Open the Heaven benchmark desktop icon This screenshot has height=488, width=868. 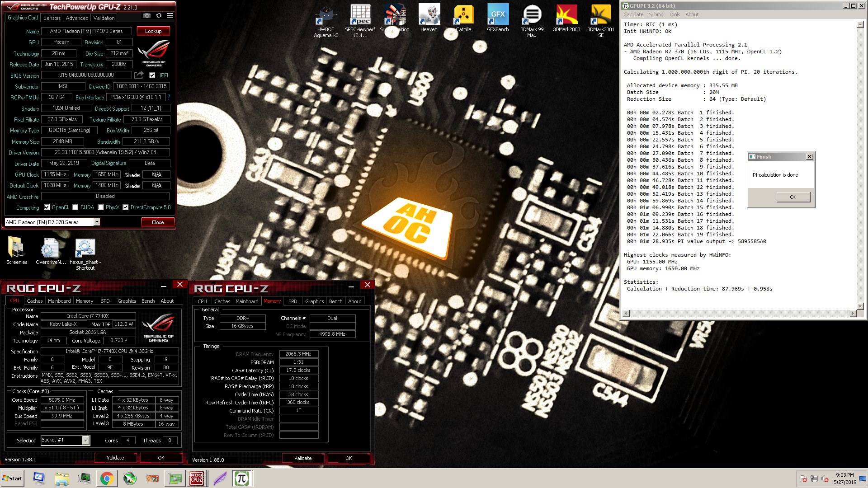(x=429, y=19)
